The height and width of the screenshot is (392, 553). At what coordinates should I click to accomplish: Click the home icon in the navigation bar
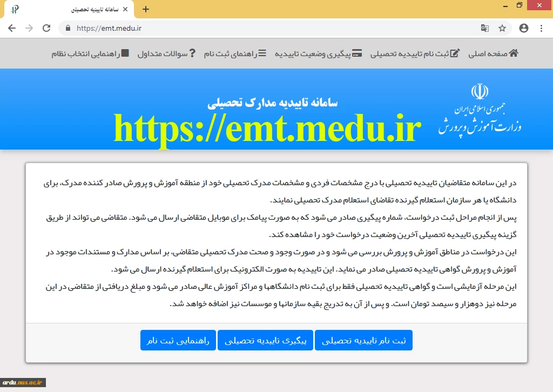(x=514, y=53)
